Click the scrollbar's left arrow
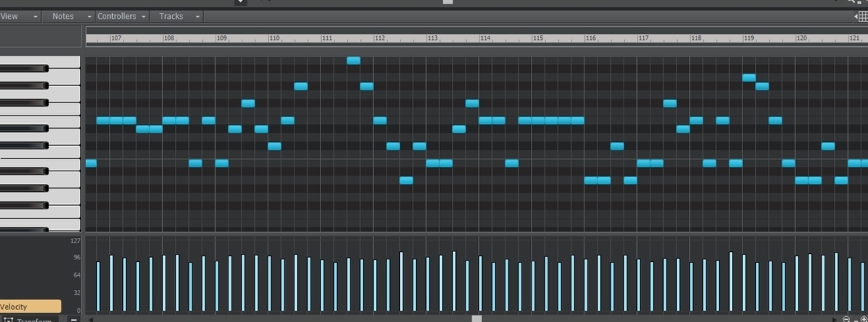 (91, 319)
